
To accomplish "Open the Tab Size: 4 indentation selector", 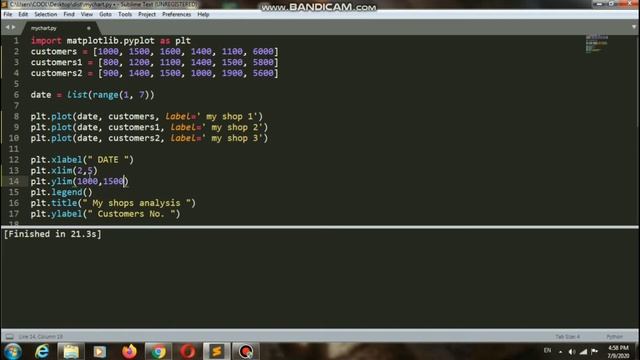I will click(567, 337).
